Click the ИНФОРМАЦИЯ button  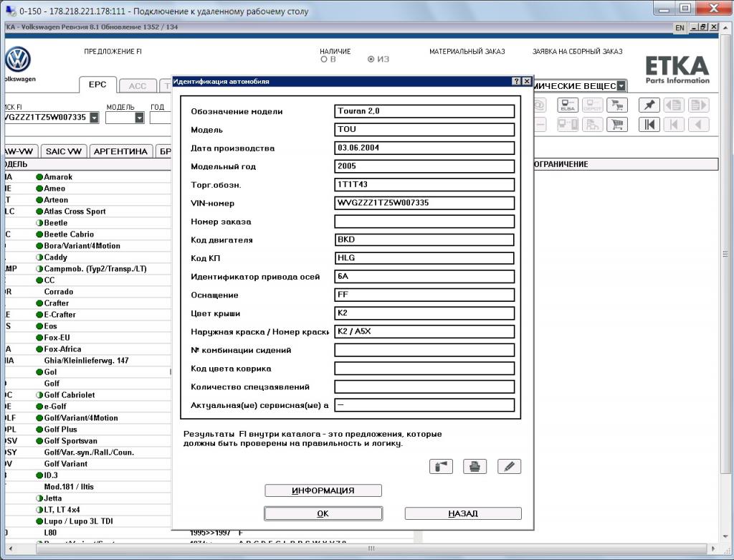pyautogui.click(x=323, y=490)
